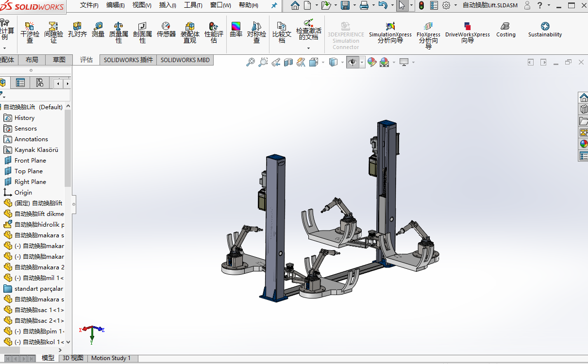The image size is (588, 364).
Task: Switch to the 评估 tab
Action: point(86,60)
